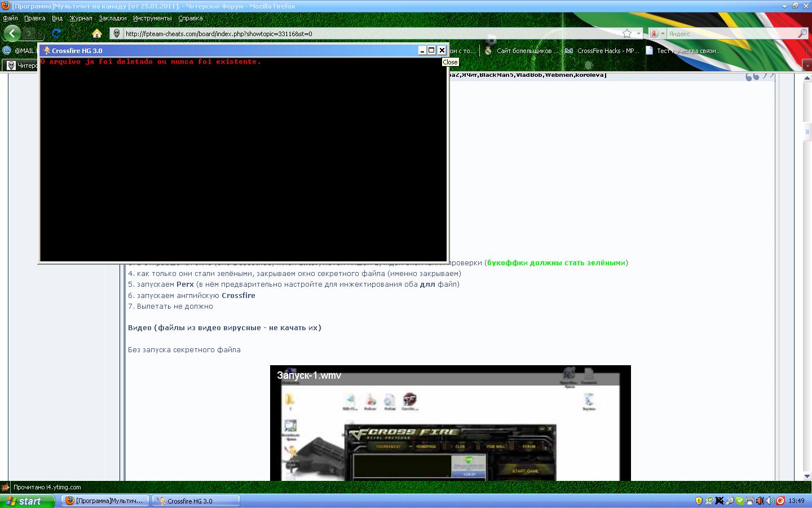Click the scrollbar up arrow
Image resolution: width=812 pixels, height=508 pixels.
click(807, 78)
